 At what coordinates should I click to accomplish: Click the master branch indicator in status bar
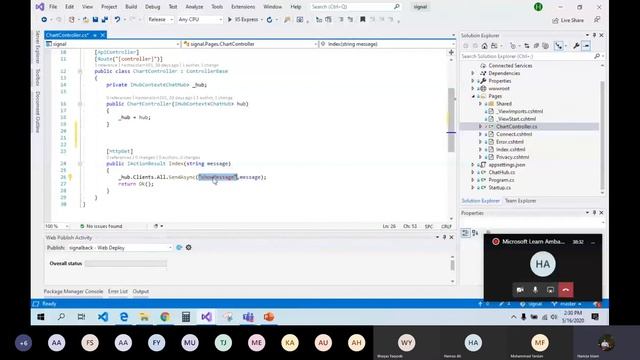(x=567, y=304)
